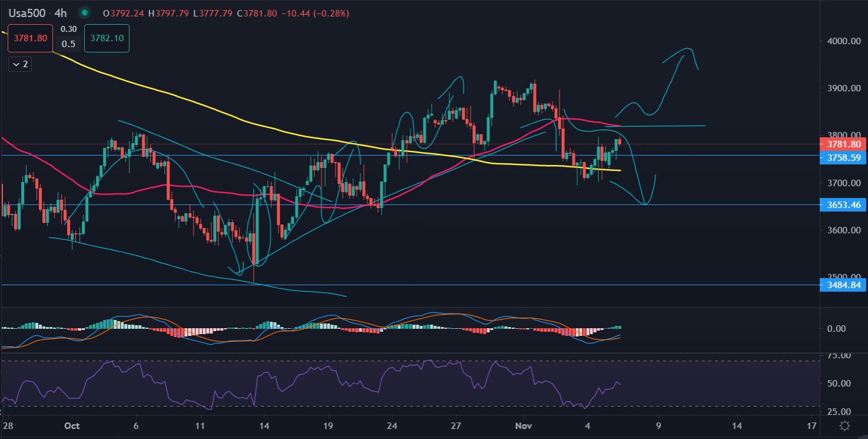Expand the collapsed indicators legend showing 2
The image size is (868, 439).
click(19, 64)
